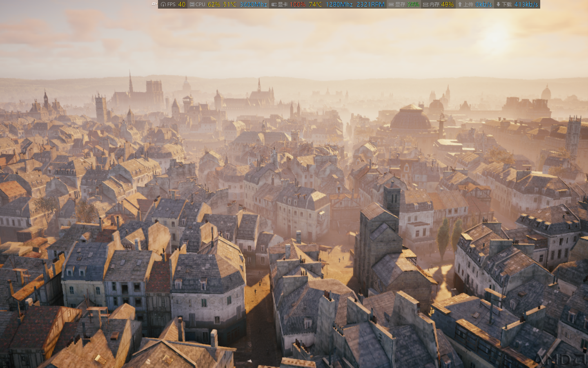Click the 显存 video memory icon
The height and width of the screenshot is (368, 588).
391,4
